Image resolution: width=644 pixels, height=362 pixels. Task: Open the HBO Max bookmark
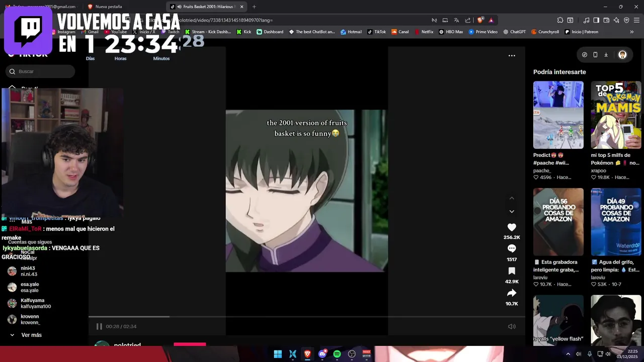click(451, 32)
